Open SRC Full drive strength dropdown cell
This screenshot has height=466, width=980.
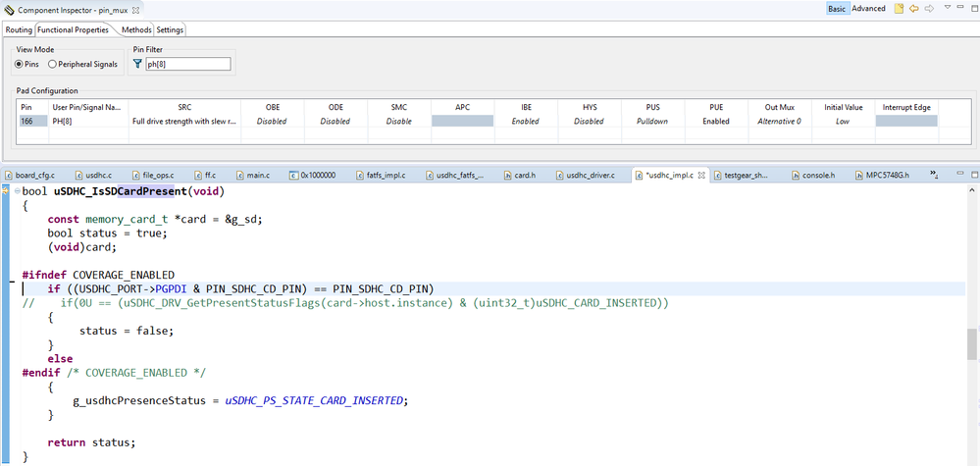point(184,122)
